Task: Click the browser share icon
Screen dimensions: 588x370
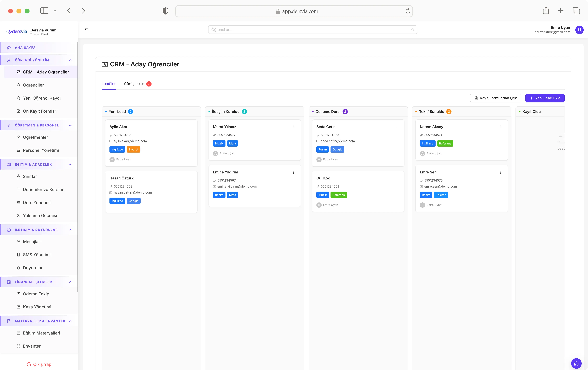Action: (x=546, y=11)
